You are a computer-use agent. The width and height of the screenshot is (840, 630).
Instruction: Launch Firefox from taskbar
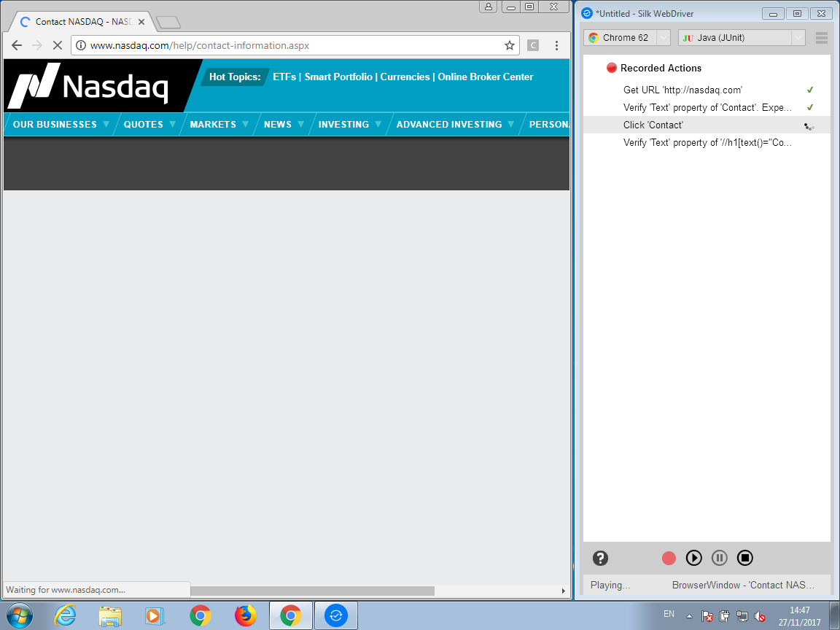pos(245,615)
